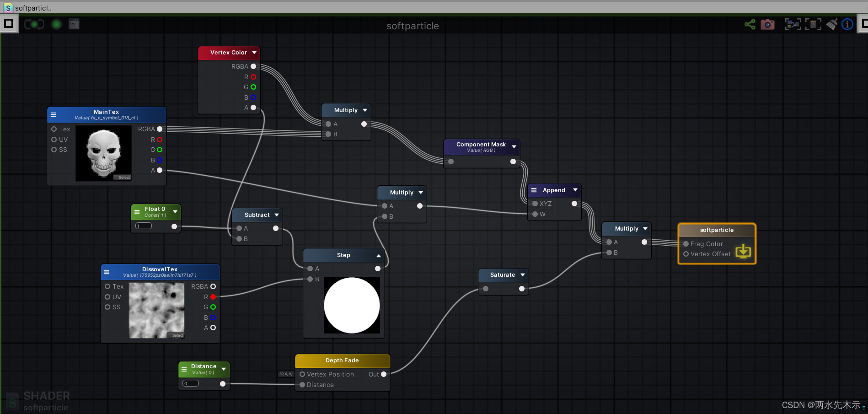Click the Distance node value field
The height and width of the screenshot is (414, 868).
[x=191, y=383]
